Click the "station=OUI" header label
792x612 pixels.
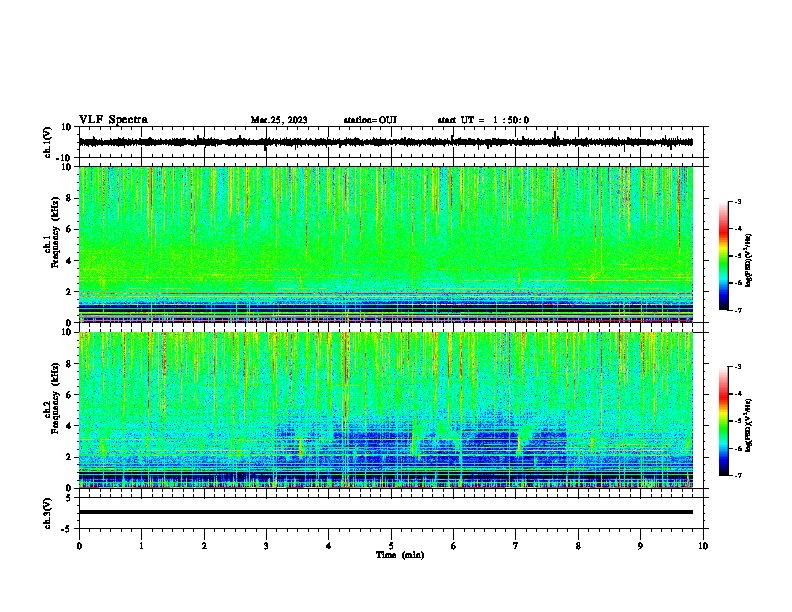(x=370, y=120)
